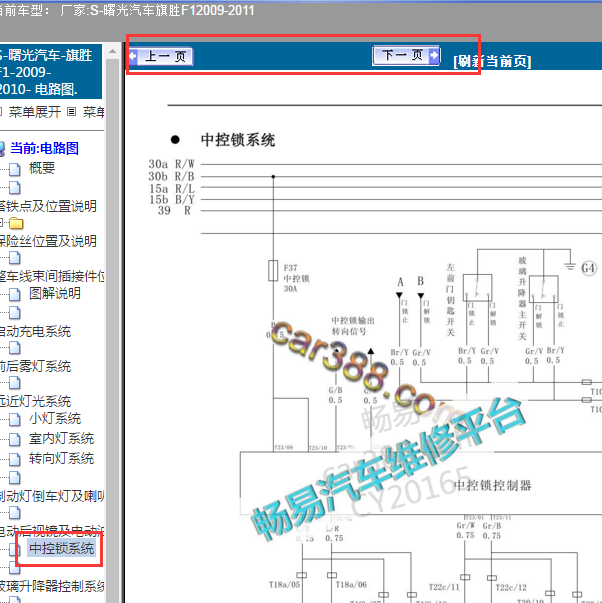The height and width of the screenshot is (603, 602).
Task: Click the page icon beside 概要
Action: pyautogui.click(x=15, y=169)
